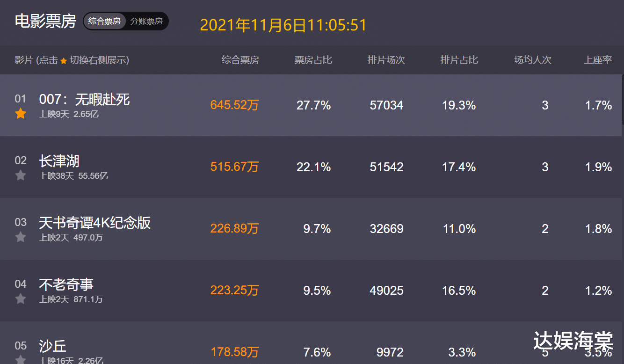The image size is (624, 364).
Task: Click screenings count 9972
Action: tap(390, 352)
